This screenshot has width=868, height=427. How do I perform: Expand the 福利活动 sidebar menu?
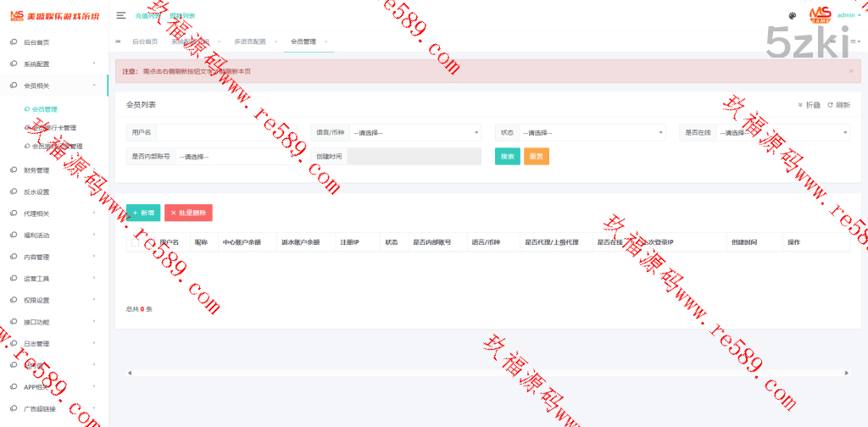pos(94,235)
